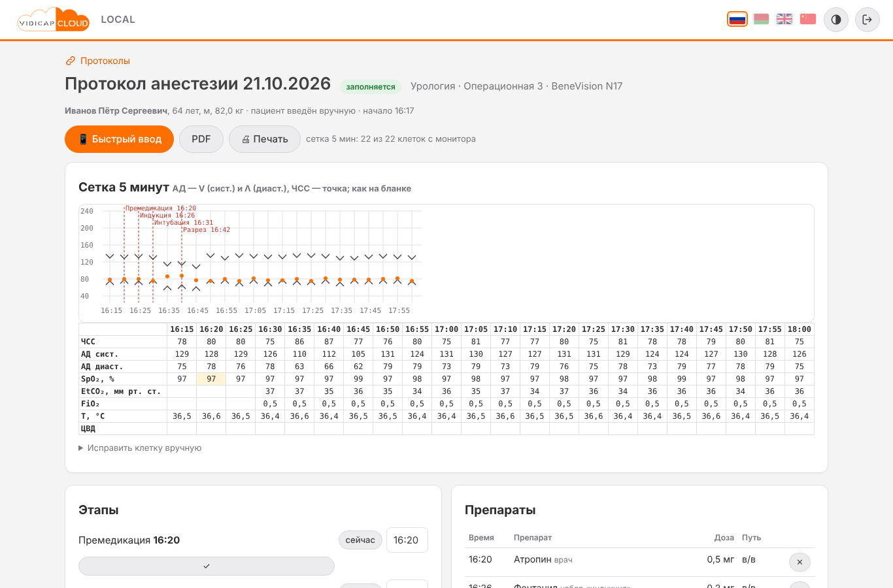Select highlighted SpO₂ cell at 16:20

211,379
